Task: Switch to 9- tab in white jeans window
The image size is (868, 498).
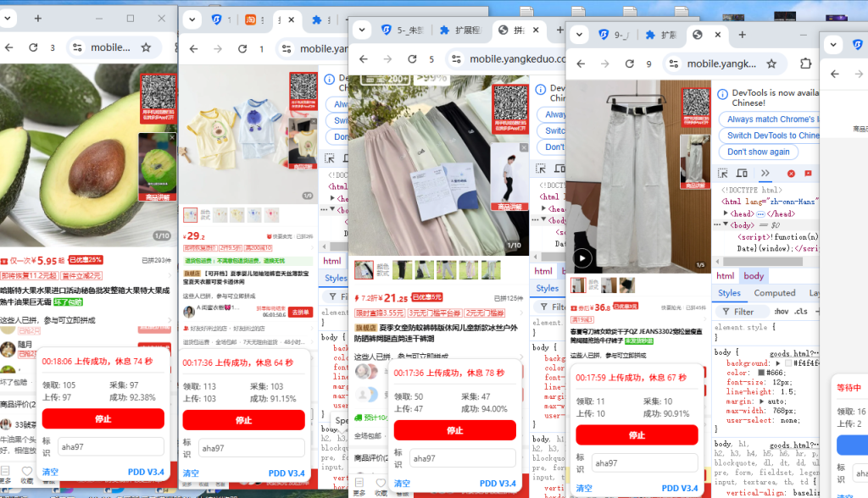Action: tap(615, 35)
